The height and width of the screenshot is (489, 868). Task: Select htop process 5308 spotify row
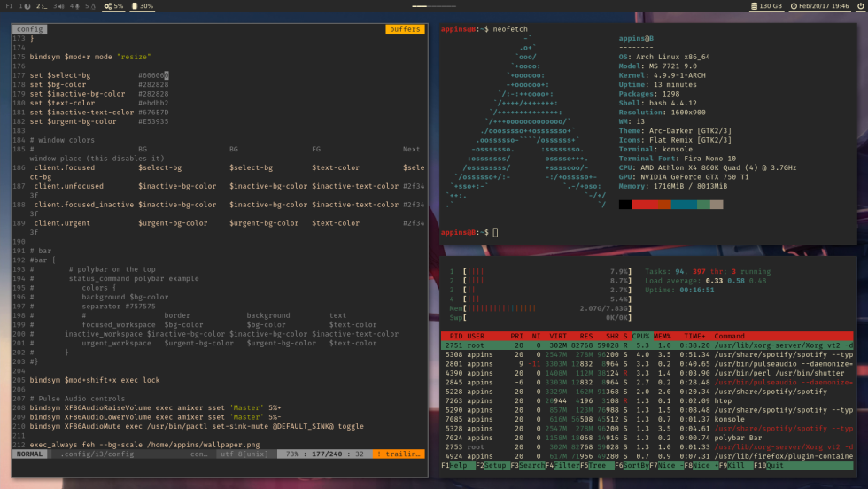click(x=647, y=354)
